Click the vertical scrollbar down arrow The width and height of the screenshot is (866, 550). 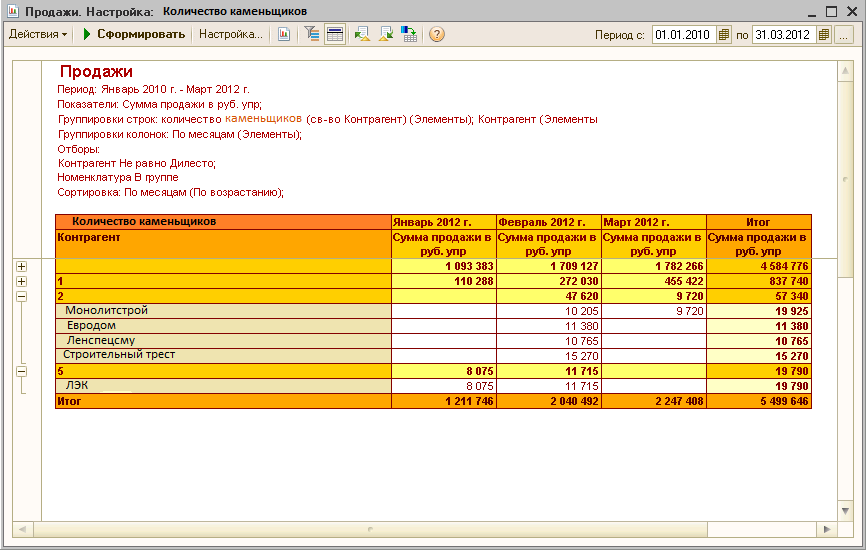point(845,510)
